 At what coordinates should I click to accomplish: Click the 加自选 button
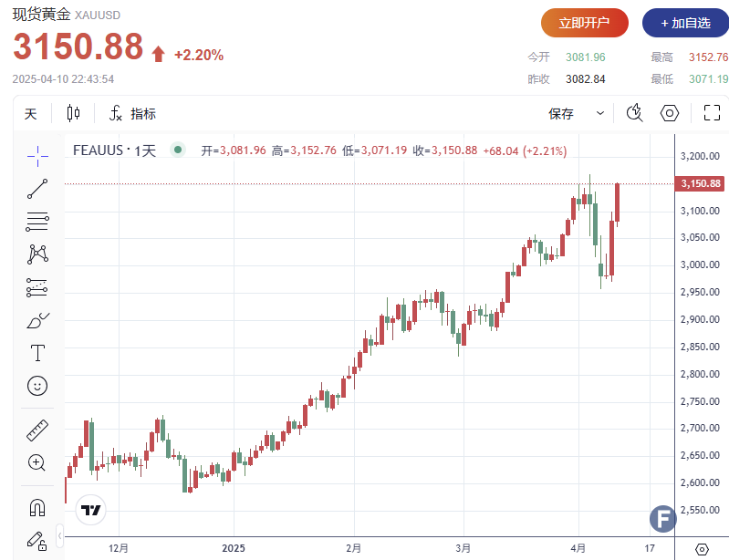[x=685, y=23]
